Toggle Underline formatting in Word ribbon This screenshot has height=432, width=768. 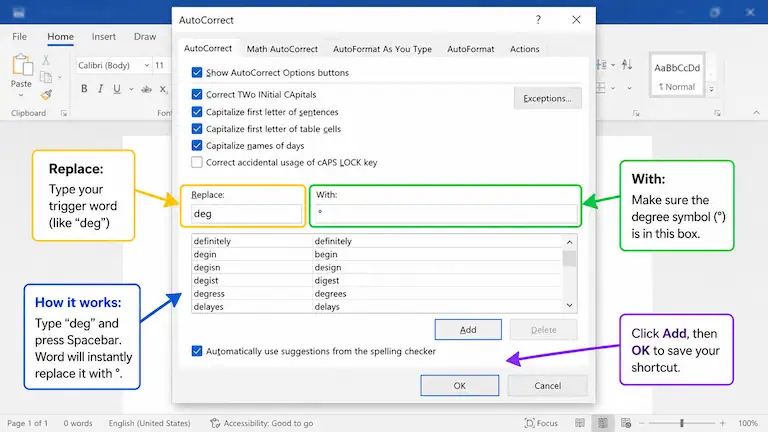tap(117, 89)
